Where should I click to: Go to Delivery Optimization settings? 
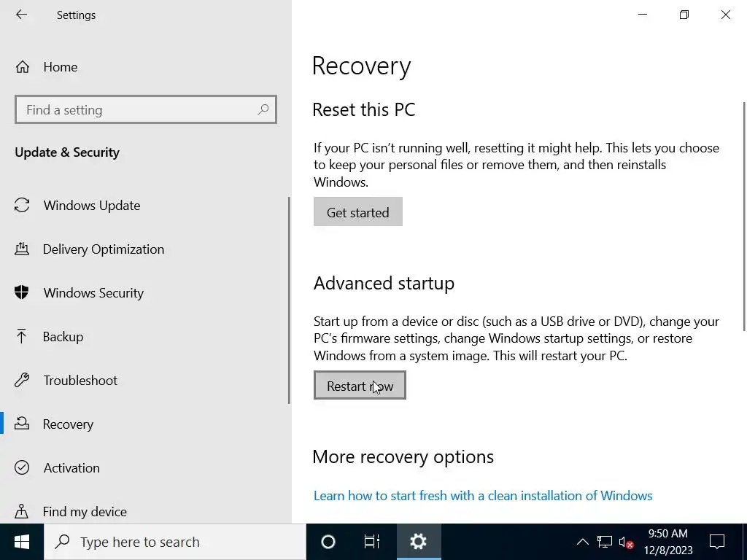pyautogui.click(x=146, y=249)
